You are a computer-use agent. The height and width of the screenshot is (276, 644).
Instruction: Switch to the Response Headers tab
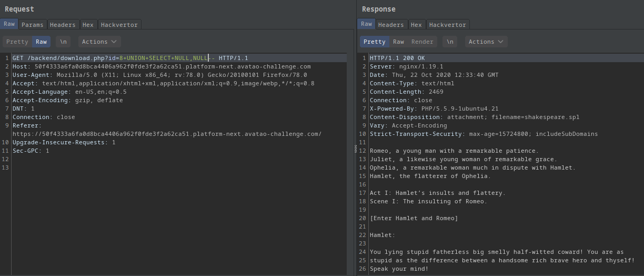[391, 25]
